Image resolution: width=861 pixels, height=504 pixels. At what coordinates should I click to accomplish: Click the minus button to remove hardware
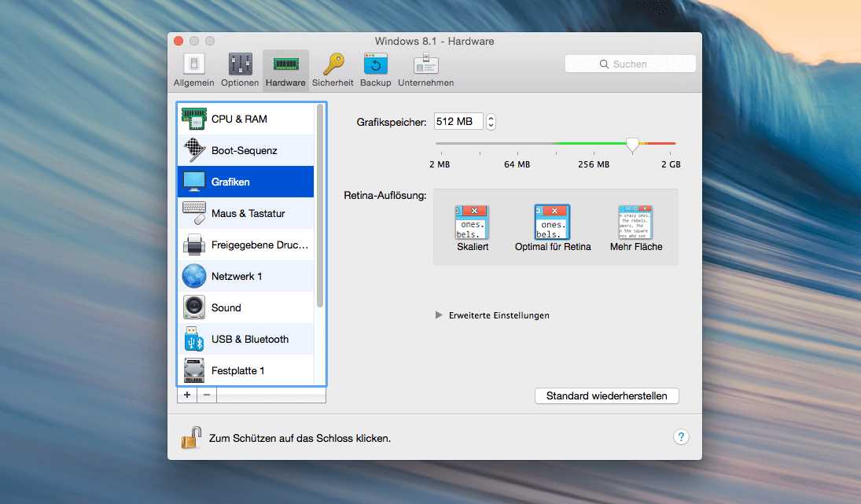207,395
